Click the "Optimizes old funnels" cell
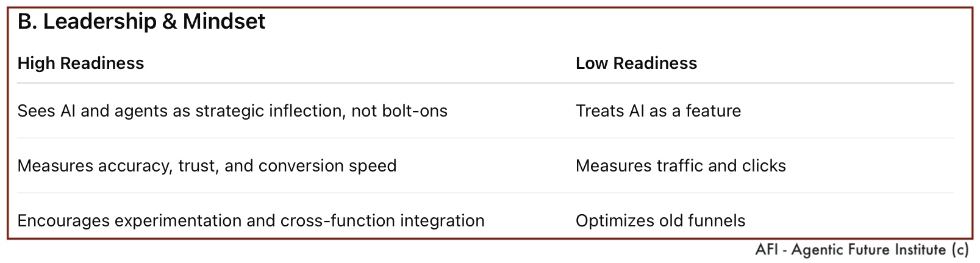This screenshot has width=980, height=263. click(x=660, y=221)
